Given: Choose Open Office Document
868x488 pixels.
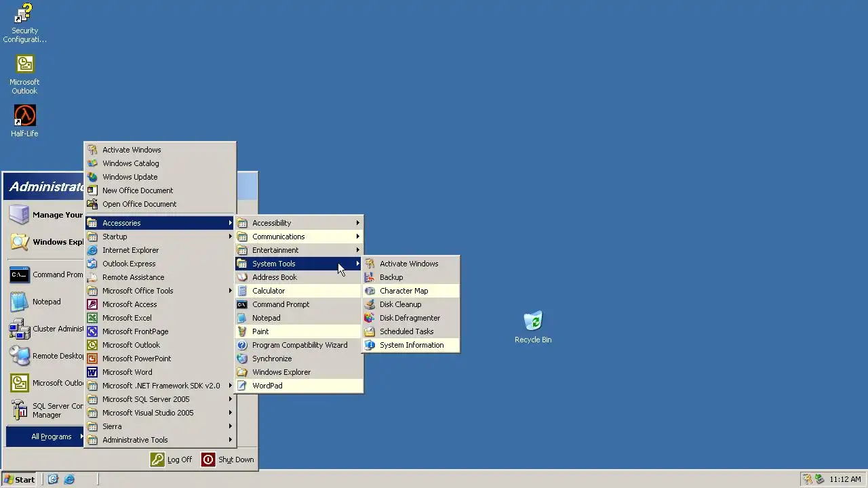Looking at the screenshot, I should click(x=160, y=204).
